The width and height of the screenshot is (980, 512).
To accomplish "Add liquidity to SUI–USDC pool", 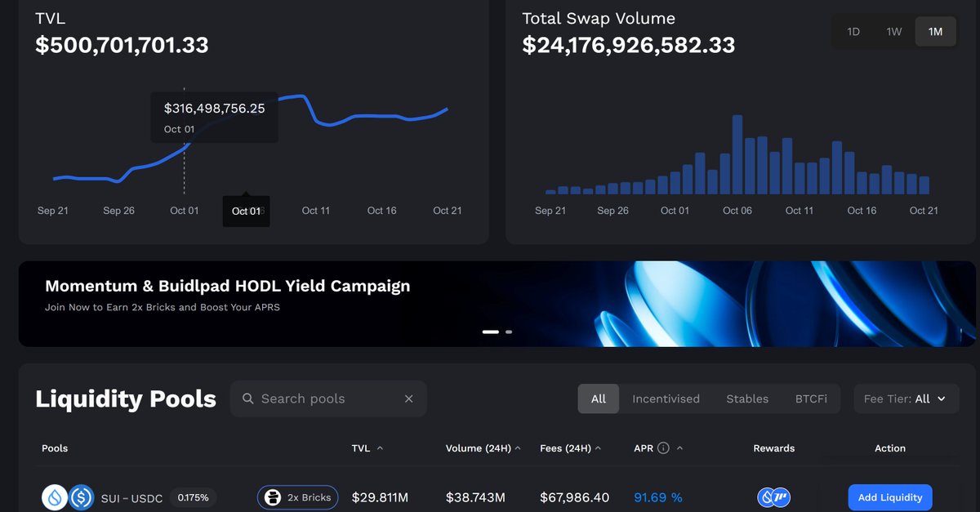I will click(x=890, y=497).
